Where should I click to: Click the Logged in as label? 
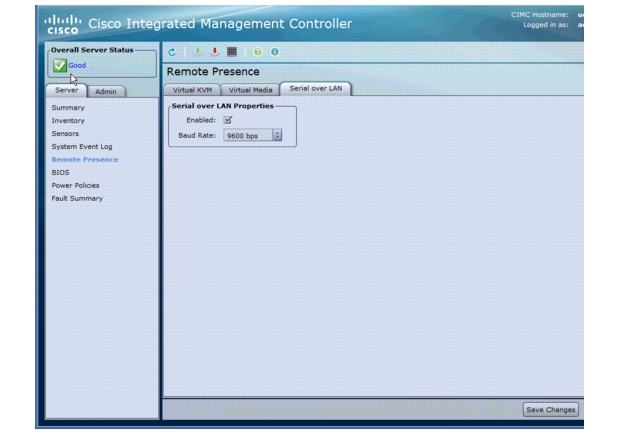(546, 25)
